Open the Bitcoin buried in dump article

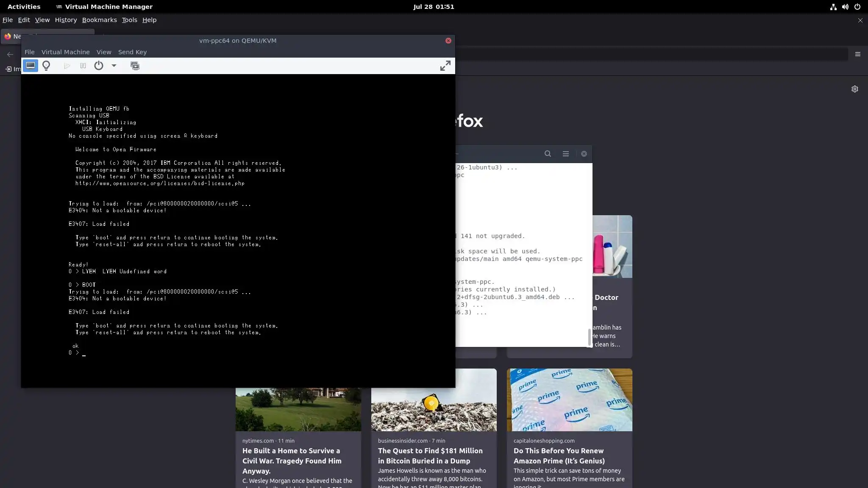430,456
